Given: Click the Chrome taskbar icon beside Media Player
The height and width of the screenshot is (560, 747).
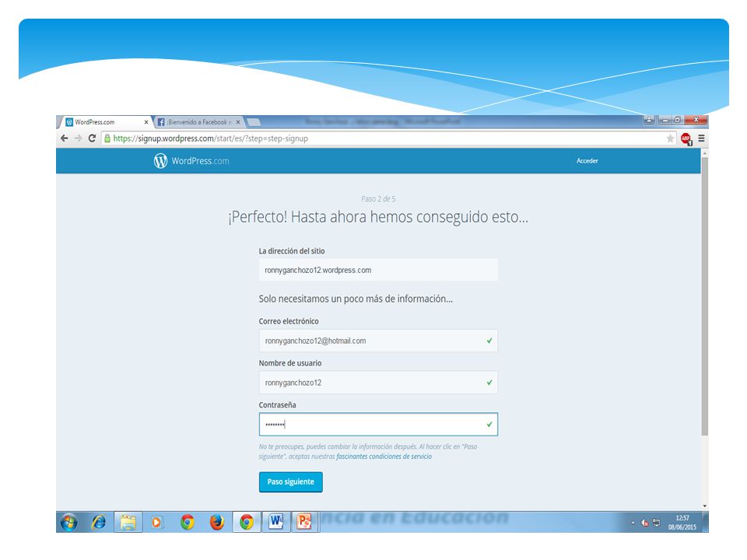Looking at the screenshot, I should point(188,523).
